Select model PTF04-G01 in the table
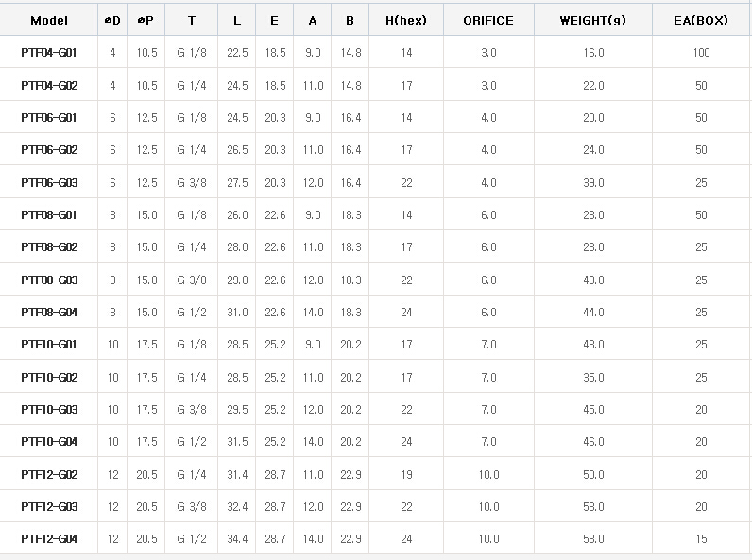Image resolution: width=752 pixels, height=560 pixels. (x=49, y=53)
